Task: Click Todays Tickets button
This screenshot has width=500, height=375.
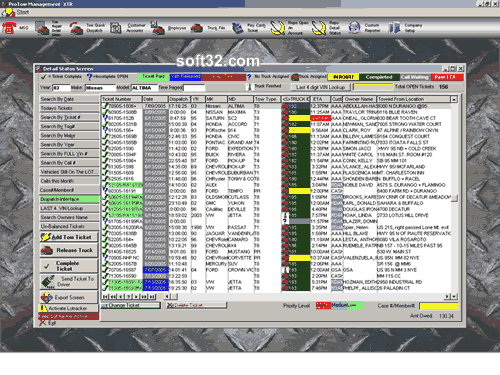Action: coord(69,108)
